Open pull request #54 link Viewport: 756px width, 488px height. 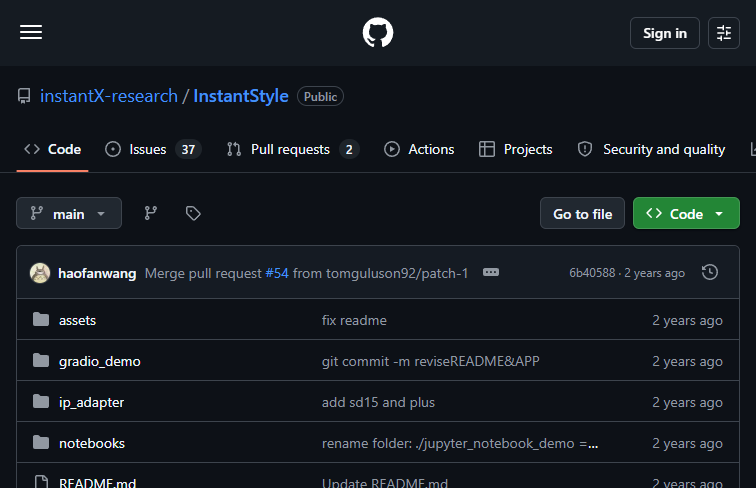(x=277, y=273)
